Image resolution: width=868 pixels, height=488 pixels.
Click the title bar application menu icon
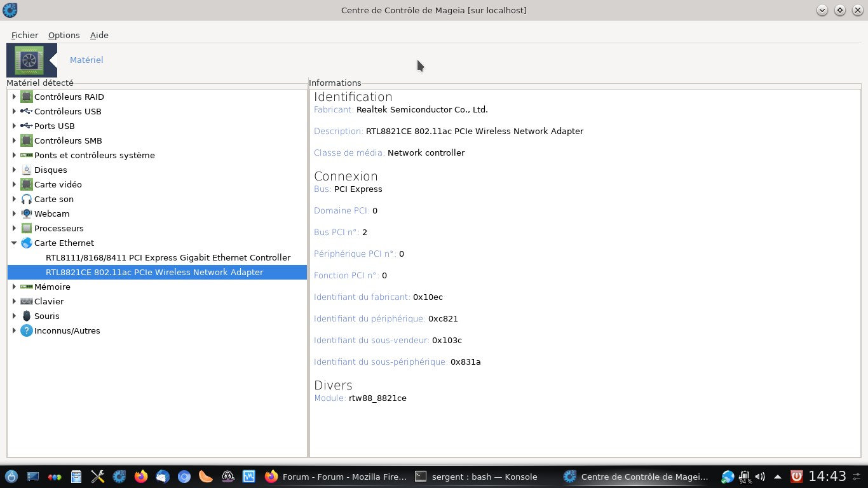10,10
